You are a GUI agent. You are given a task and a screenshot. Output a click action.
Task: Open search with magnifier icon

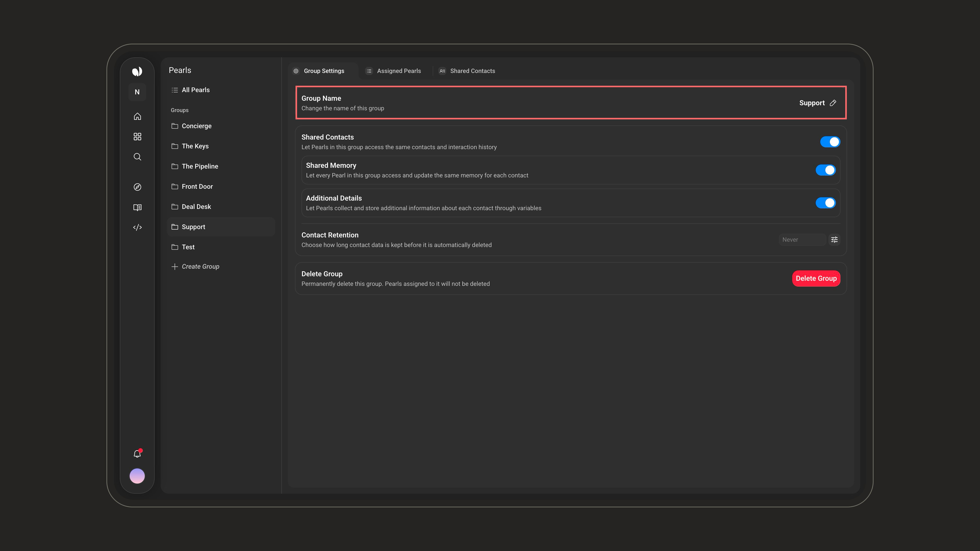click(x=137, y=157)
